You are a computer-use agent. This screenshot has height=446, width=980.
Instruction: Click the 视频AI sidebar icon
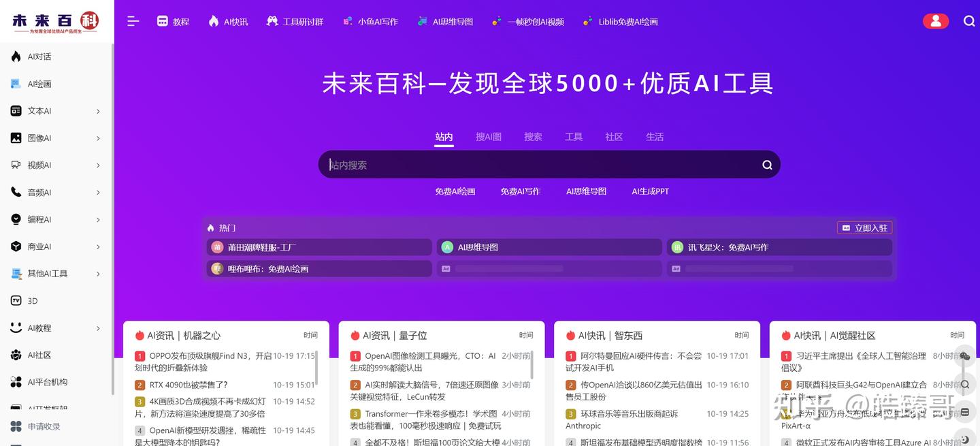(16, 165)
